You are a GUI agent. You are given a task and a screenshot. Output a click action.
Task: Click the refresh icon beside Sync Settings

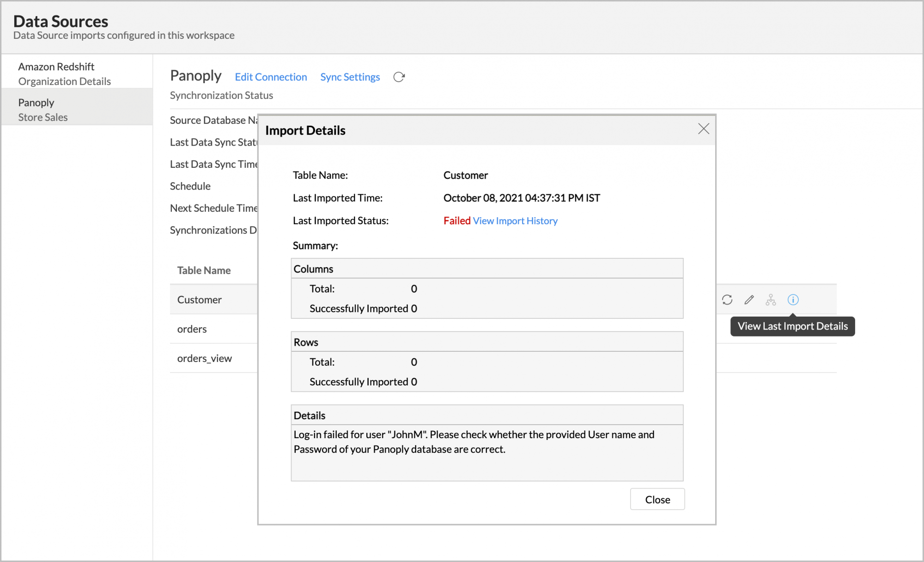point(399,77)
